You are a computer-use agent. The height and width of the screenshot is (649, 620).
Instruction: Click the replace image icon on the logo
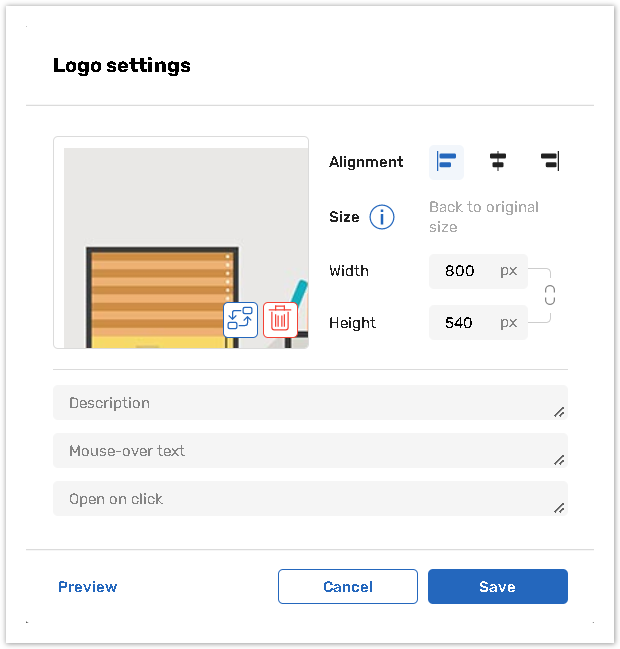pyautogui.click(x=240, y=318)
